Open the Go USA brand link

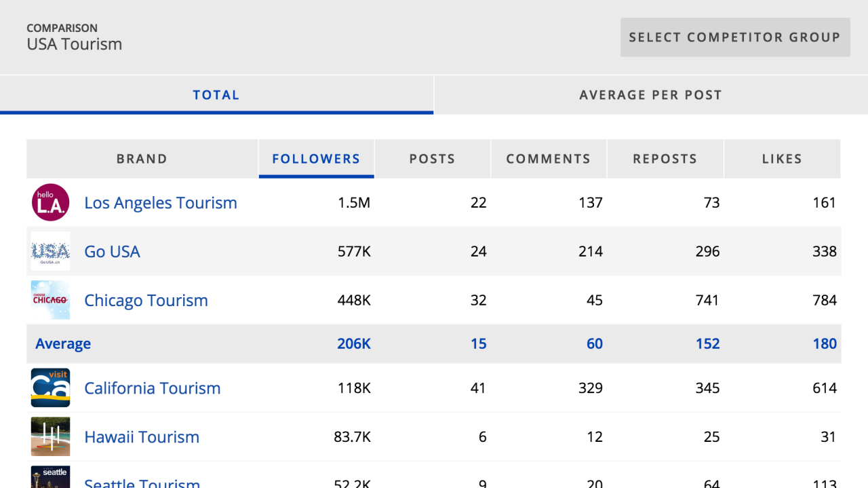[112, 252]
